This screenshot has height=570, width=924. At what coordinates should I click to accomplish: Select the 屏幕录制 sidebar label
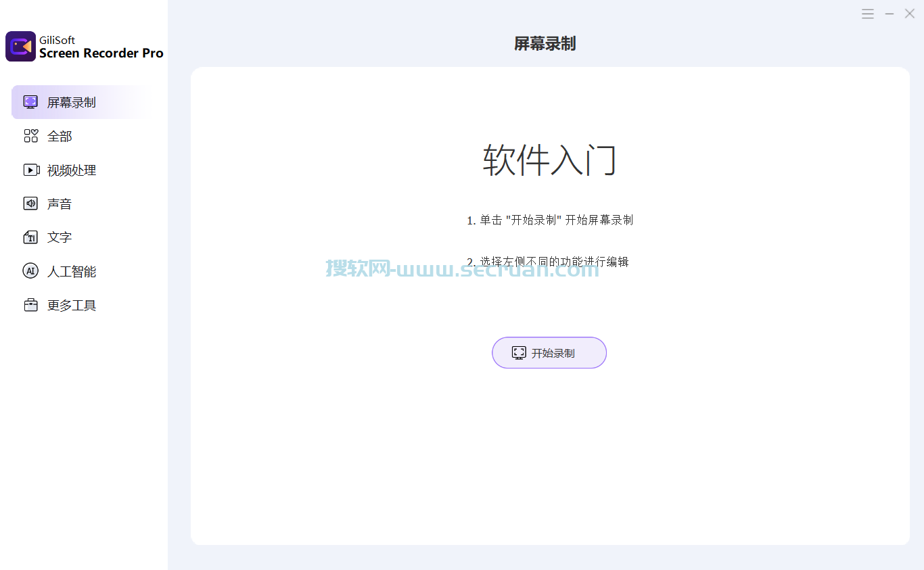71,102
